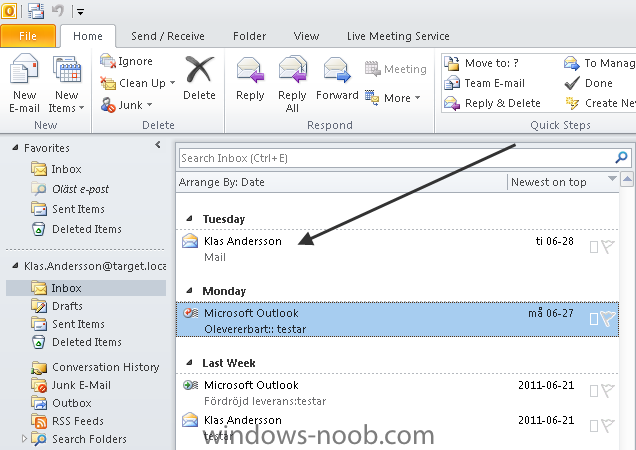Open the RSS Feeds folder

coord(68,421)
